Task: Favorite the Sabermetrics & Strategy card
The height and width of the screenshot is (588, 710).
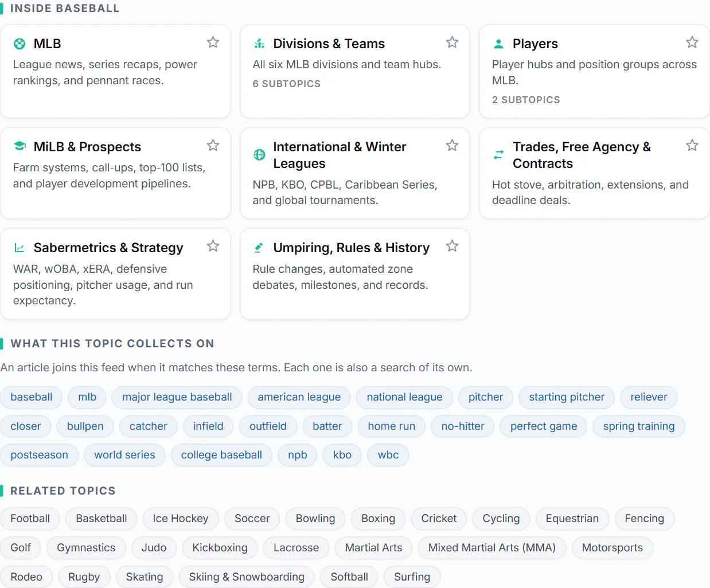Action: click(213, 246)
